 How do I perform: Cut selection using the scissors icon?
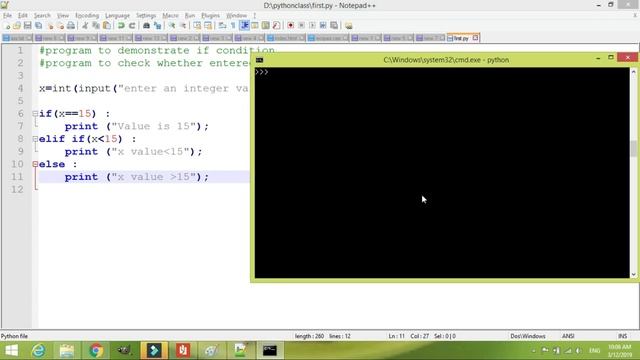point(85,26)
